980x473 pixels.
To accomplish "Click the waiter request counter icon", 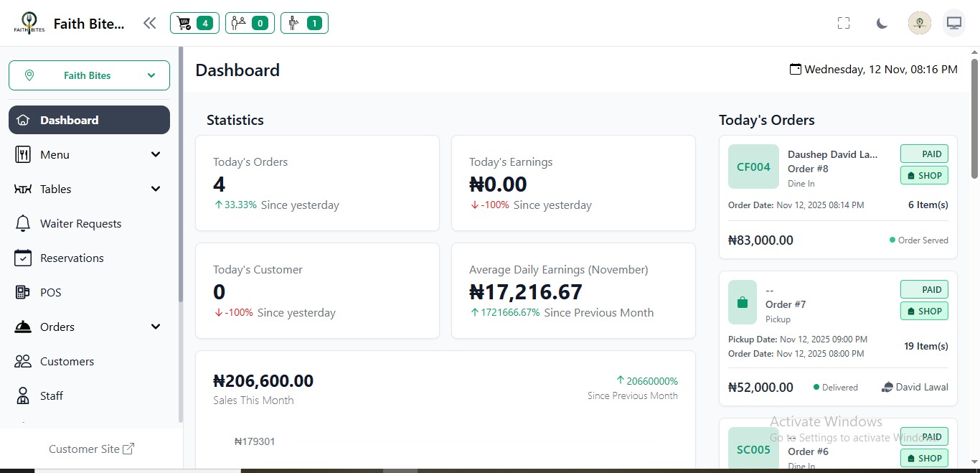I will point(304,23).
